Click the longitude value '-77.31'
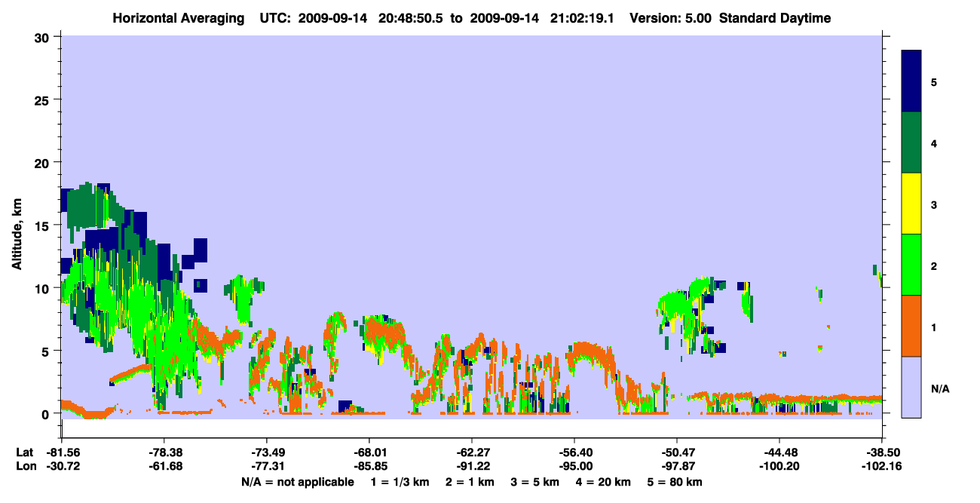This screenshot has width=980, height=503. 266,467
